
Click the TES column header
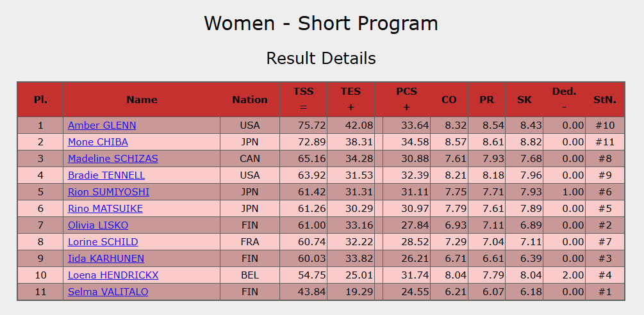click(351, 99)
